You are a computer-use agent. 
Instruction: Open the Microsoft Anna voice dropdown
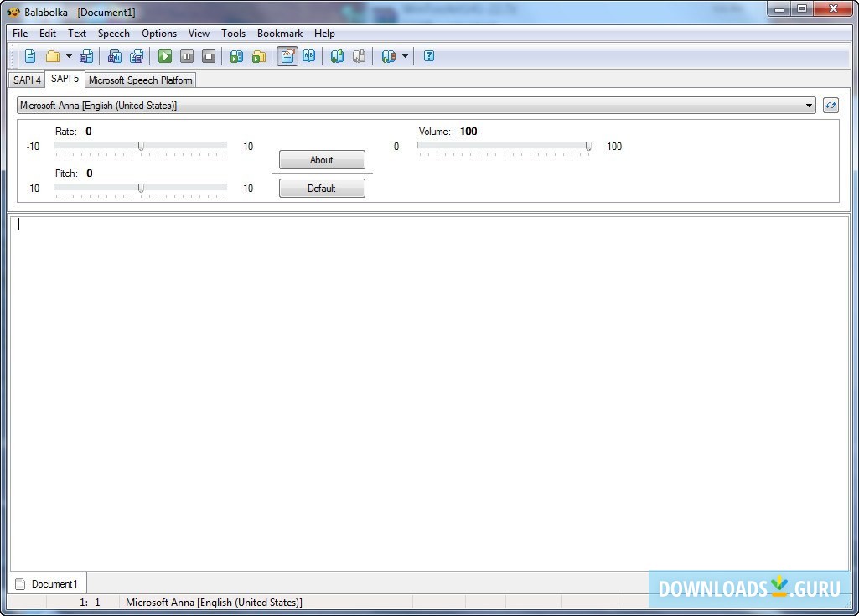click(x=417, y=106)
